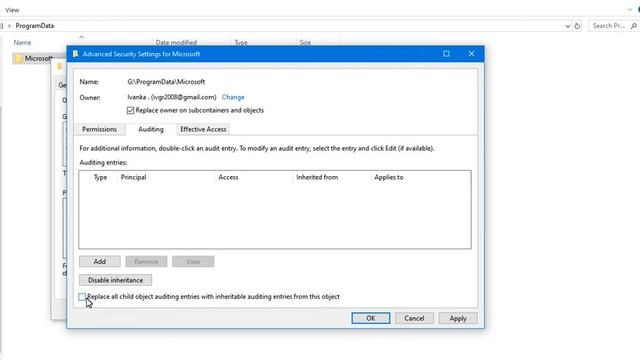Click the Change owner link

coord(233,97)
